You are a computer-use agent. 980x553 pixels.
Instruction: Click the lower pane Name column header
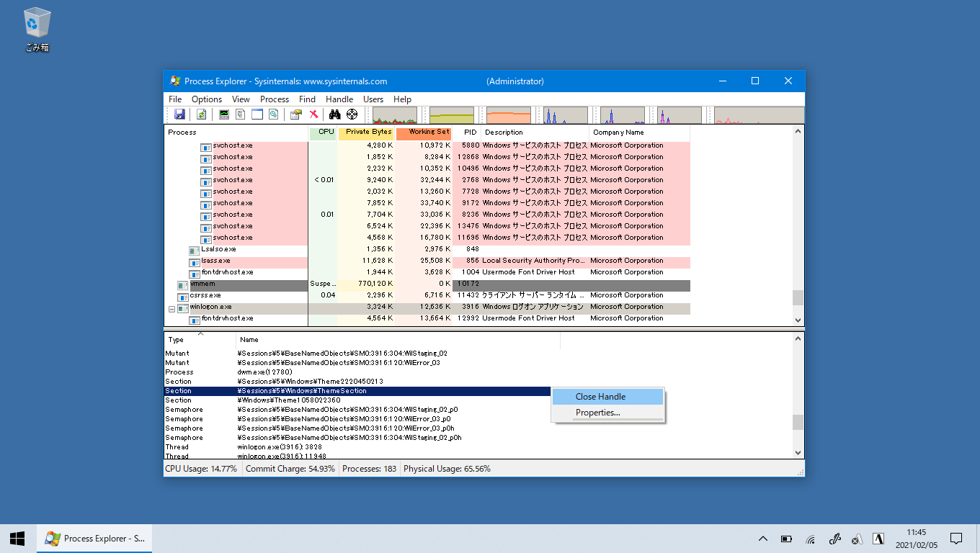coord(398,340)
